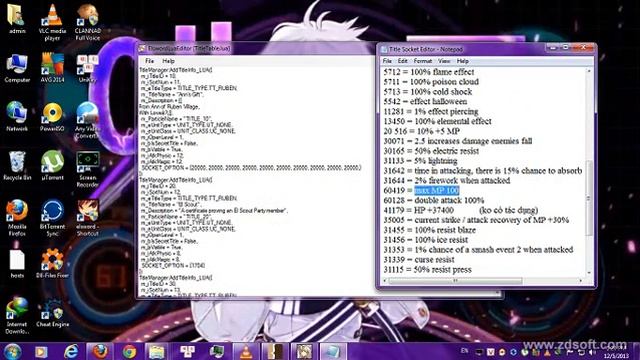Click the Lua editor window title bar
640x360 pixels.
pyautogui.click(x=256, y=48)
